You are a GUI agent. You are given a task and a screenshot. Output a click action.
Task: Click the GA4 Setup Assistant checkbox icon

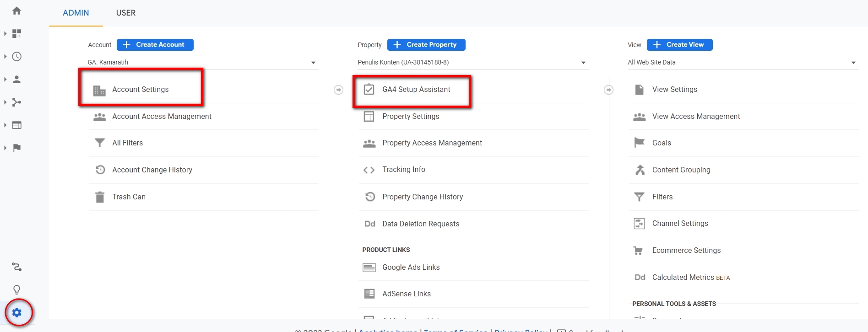[x=369, y=89]
